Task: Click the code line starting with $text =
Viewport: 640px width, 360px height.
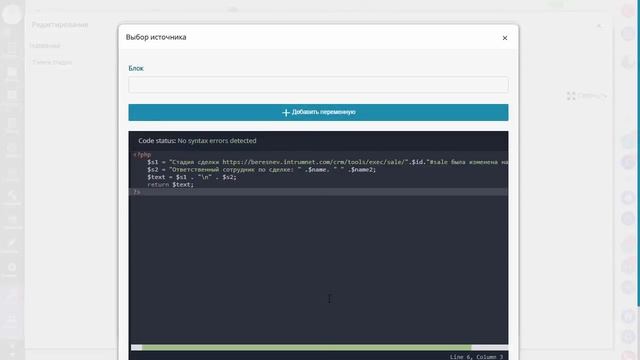Action: click(192, 177)
